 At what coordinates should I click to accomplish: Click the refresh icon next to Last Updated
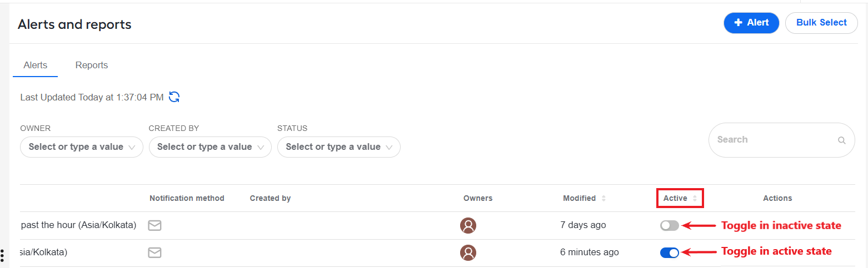tap(174, 97)
